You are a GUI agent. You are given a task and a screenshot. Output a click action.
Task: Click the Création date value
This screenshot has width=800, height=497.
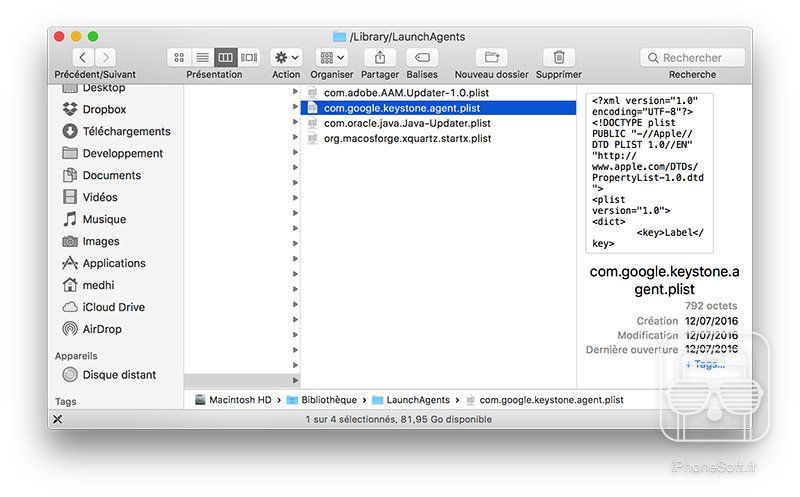point(711,321)
